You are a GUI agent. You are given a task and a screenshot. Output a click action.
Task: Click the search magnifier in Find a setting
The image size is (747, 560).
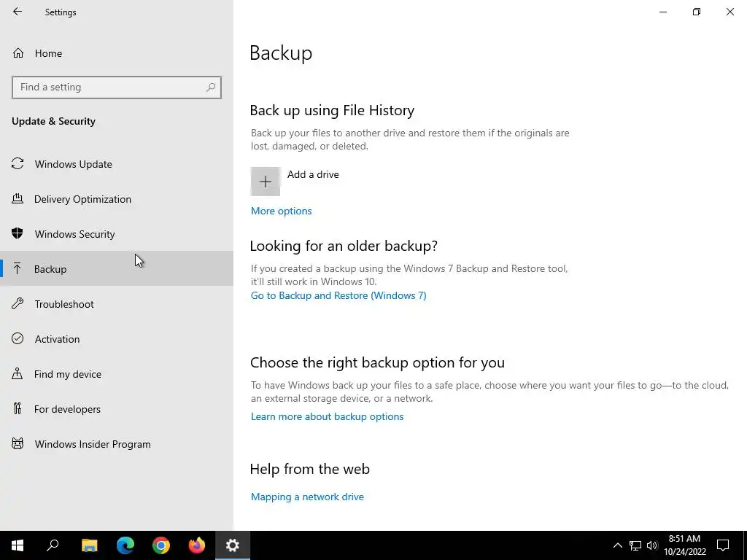[211, 87]
